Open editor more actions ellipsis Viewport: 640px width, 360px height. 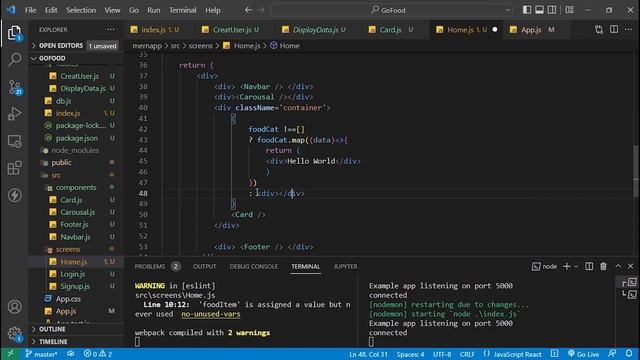(629, 29)
